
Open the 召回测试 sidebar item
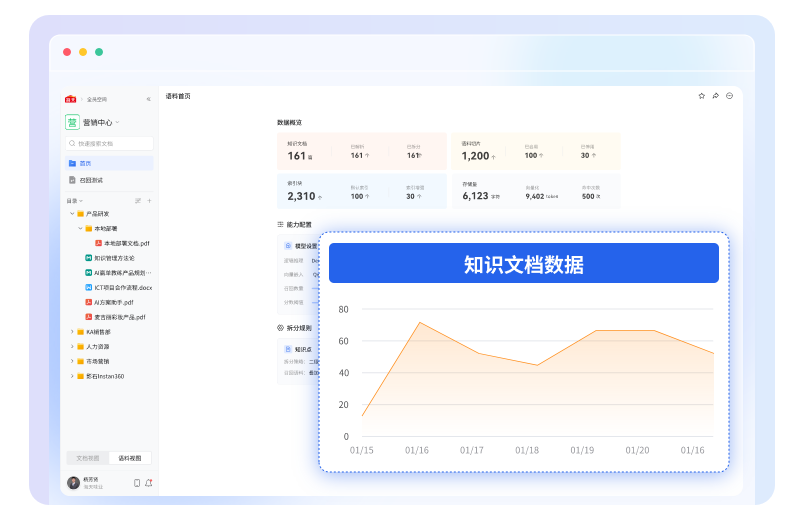point(109,180)
